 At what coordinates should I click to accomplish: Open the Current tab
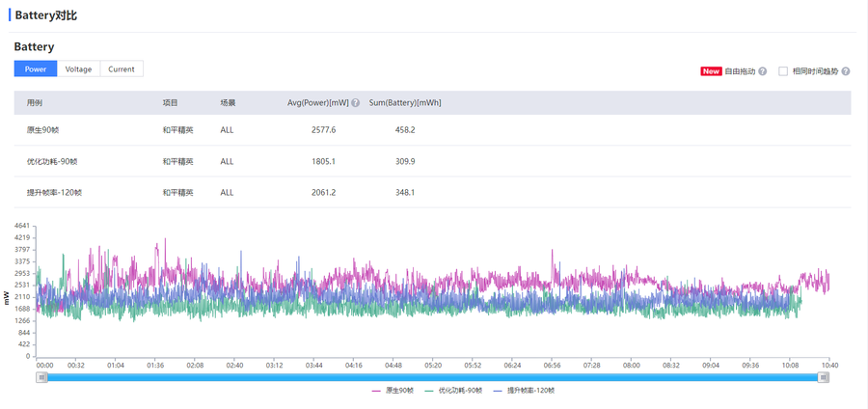pos(122,68)
